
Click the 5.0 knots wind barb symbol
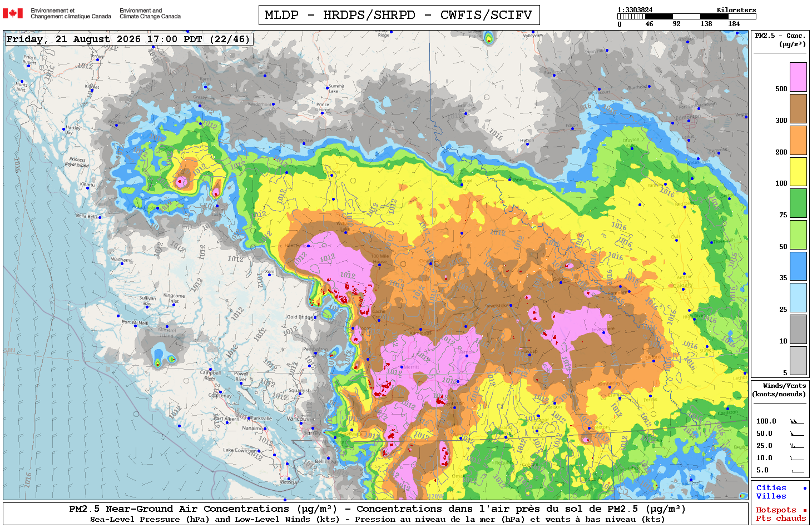797,470
